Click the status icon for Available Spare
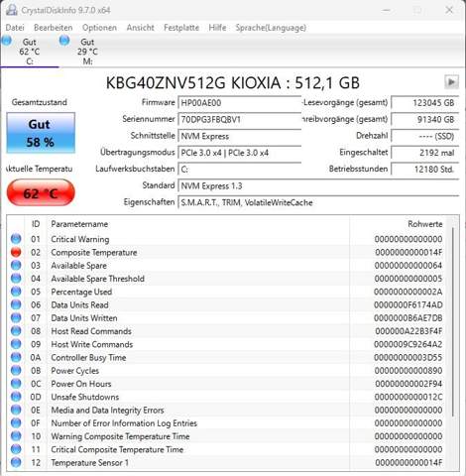This screenshot has height=476, width=466. tap(16, 265)
